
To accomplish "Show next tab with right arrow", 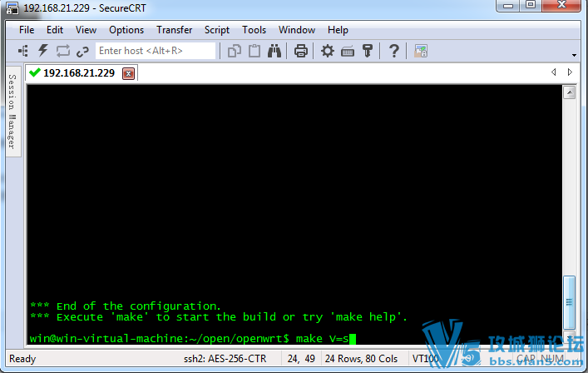I will (570, 72).
